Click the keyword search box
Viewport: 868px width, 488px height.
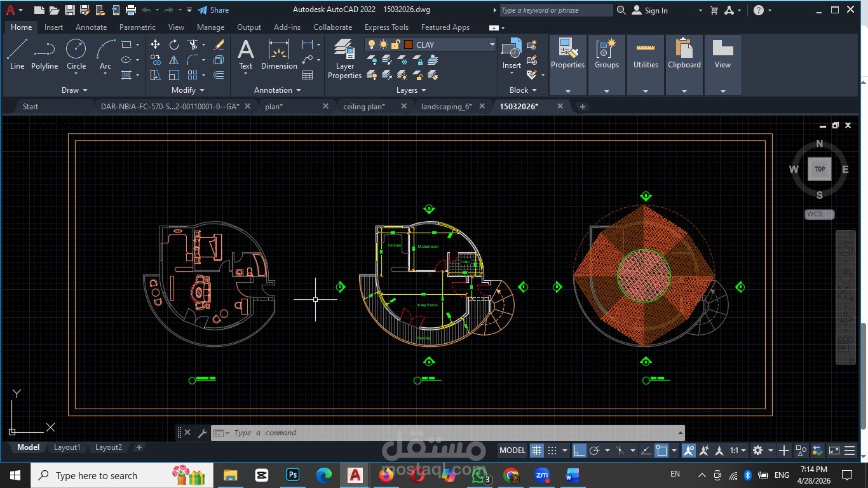click(556, 10)
